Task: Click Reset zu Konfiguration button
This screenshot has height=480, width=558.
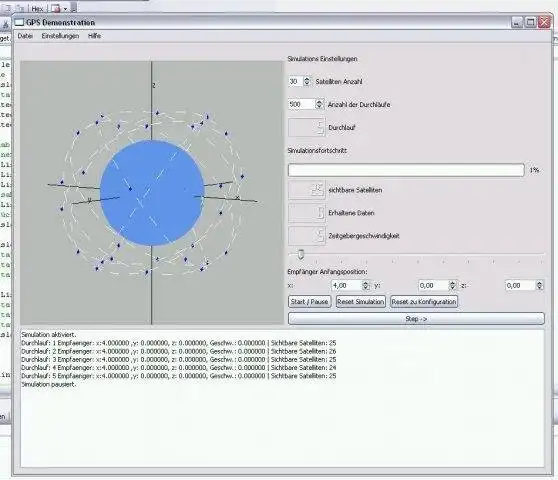Action: [423, 302]
